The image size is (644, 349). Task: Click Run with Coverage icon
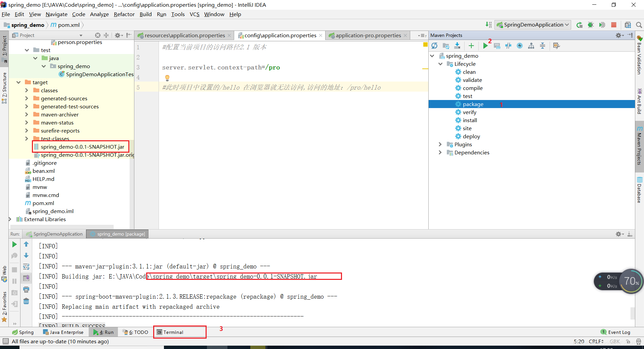pos(602,25)
